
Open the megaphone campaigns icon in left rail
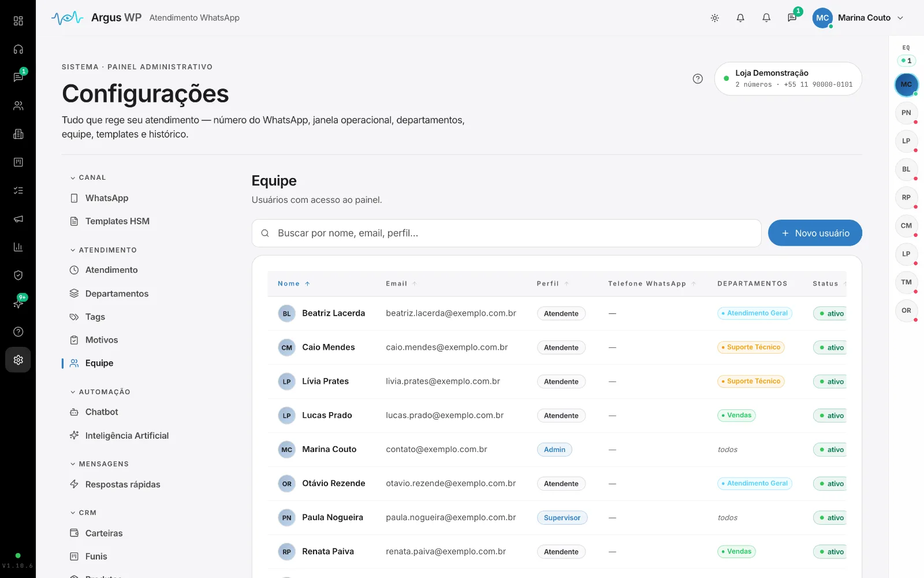pyautogui.click(x=18, y=218)
